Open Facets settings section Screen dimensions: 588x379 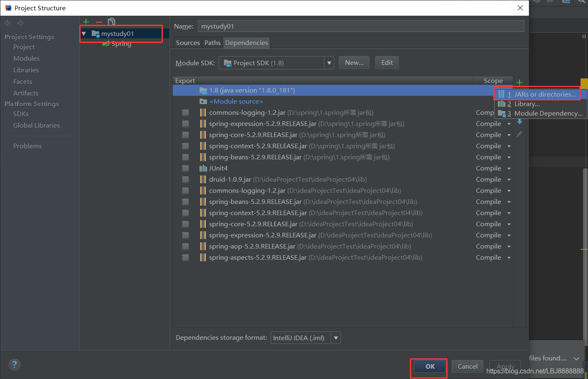23,82
